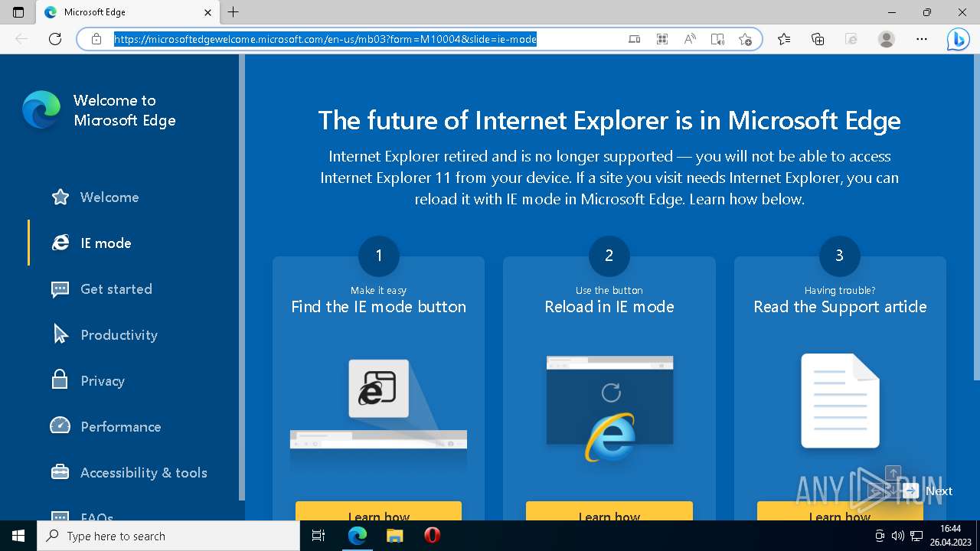The height and width of the screenshot is (551, 980).
Task: Open the user profile menu
Action: click(887, 39)
